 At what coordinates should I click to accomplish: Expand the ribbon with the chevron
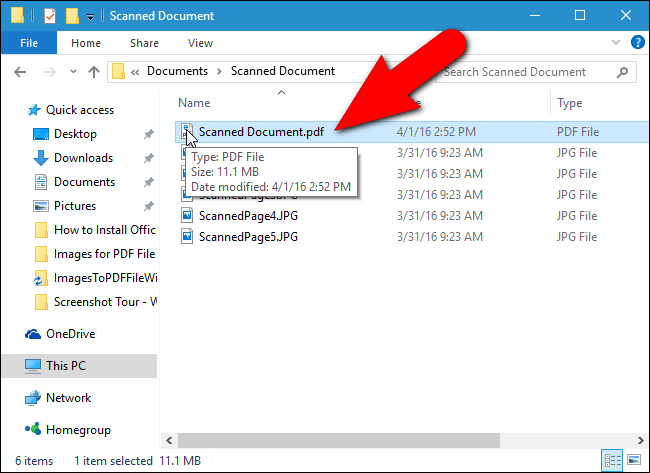click(616, 42)
